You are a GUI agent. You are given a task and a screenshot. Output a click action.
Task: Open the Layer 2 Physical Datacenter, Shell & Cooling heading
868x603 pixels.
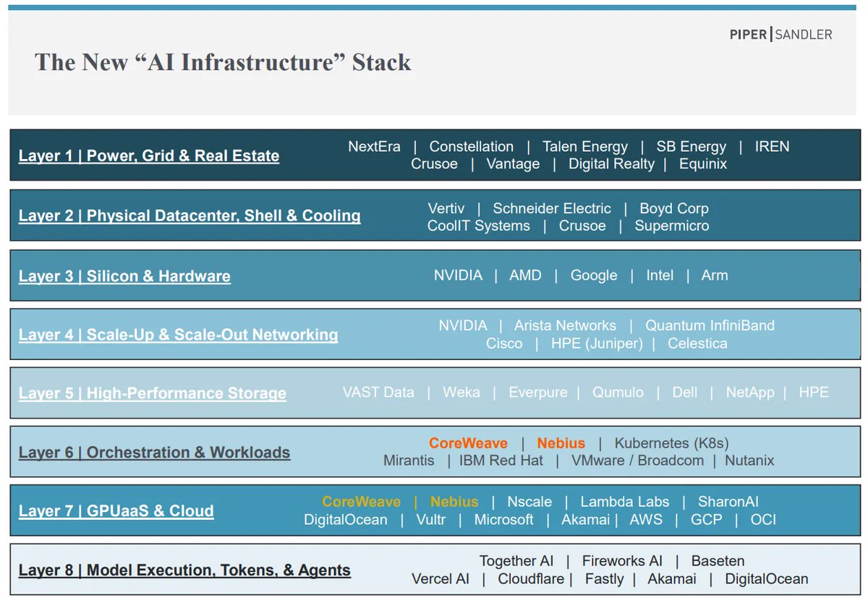tap(190, 215)
